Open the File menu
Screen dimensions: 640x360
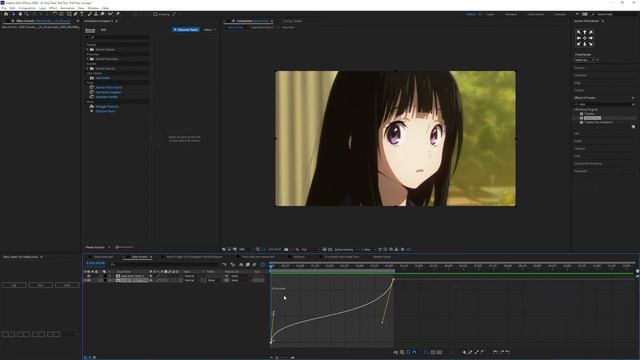point(4,8)
